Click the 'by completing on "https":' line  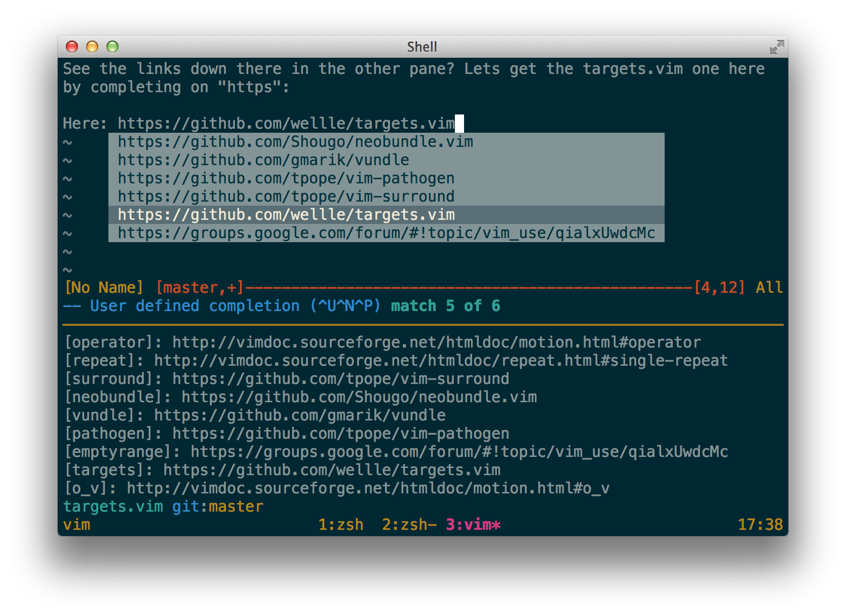click(176, 87)
